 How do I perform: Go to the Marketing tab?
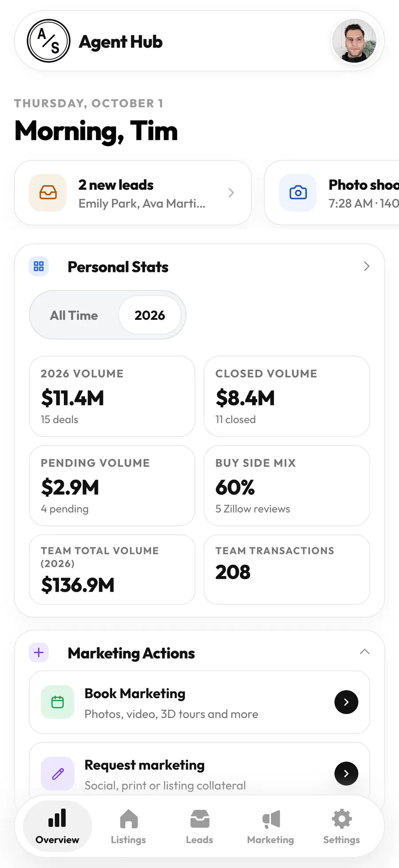point(270,826)
